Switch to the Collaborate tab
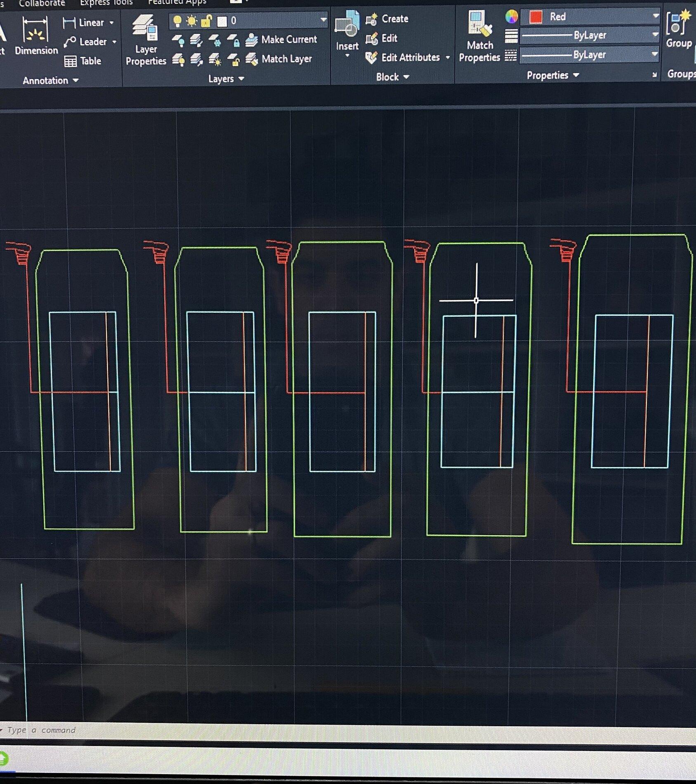The height and width of the screenshot is (784, 696). point(42,3)
